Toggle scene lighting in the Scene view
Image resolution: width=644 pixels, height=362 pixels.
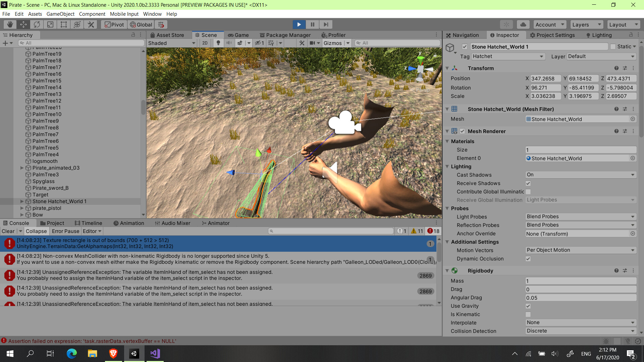(218, 43)
